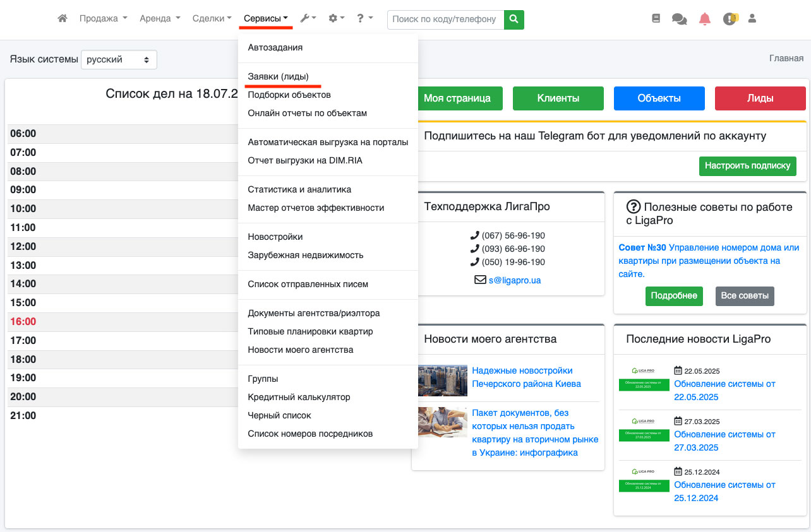This screenshot has height=532, width=811.
Task: Click the blue Объекты button
Action: pyautogui.click(x=659, y=98)
